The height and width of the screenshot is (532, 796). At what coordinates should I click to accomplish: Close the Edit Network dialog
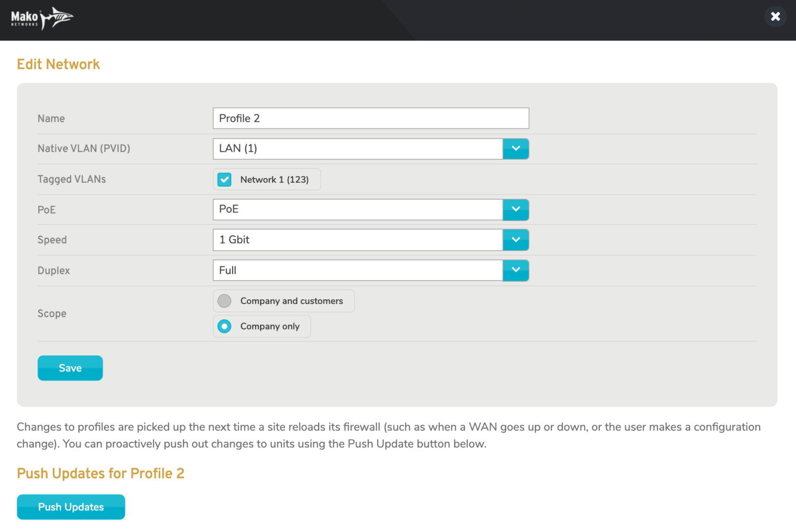pos(775,16)
